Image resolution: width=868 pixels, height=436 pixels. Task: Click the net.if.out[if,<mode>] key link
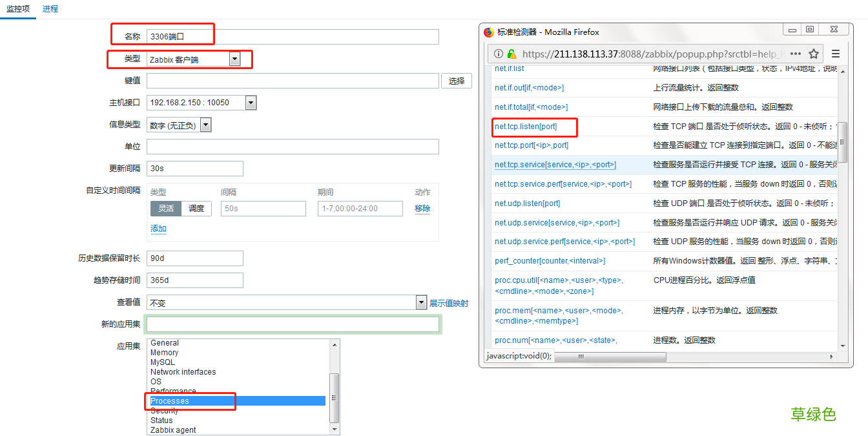click(529, 88)
